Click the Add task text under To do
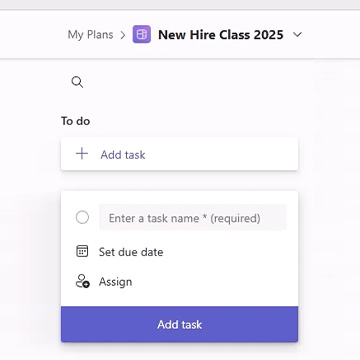 click(123, 155)
